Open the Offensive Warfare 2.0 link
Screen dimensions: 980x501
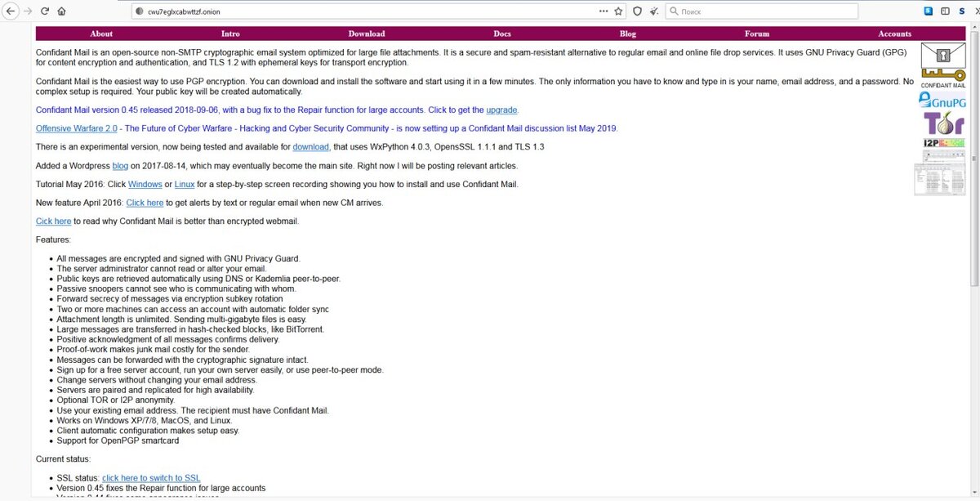[77, 128]
